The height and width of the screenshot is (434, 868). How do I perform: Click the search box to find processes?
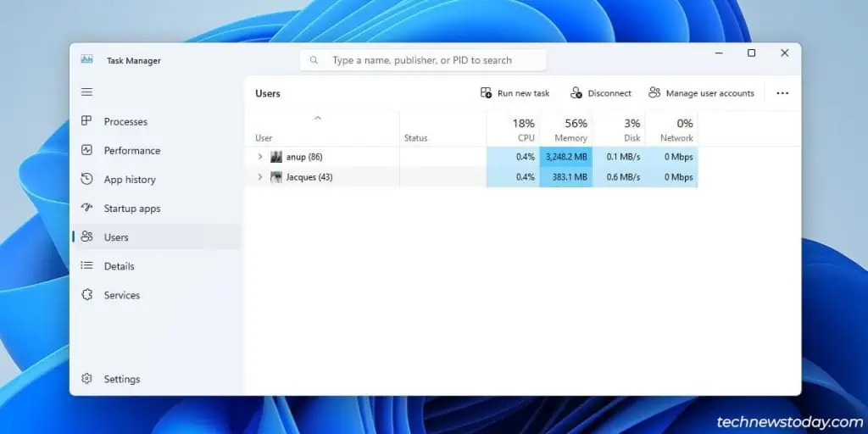point(423,60)
